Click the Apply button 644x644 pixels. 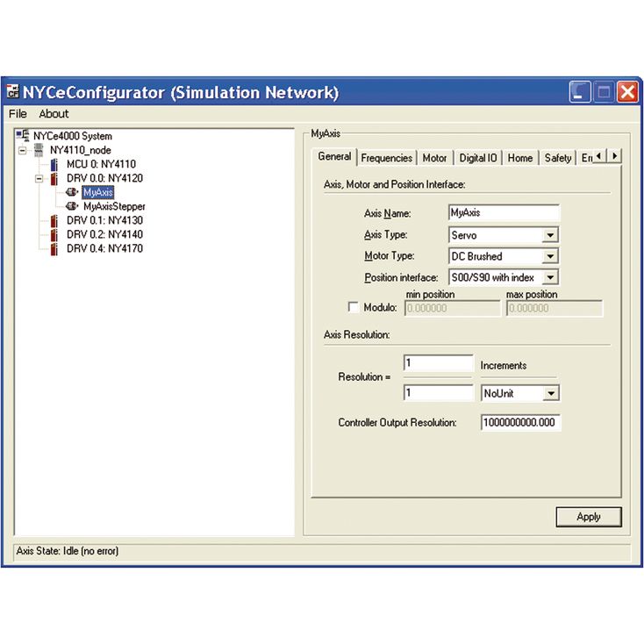[589, 517]
